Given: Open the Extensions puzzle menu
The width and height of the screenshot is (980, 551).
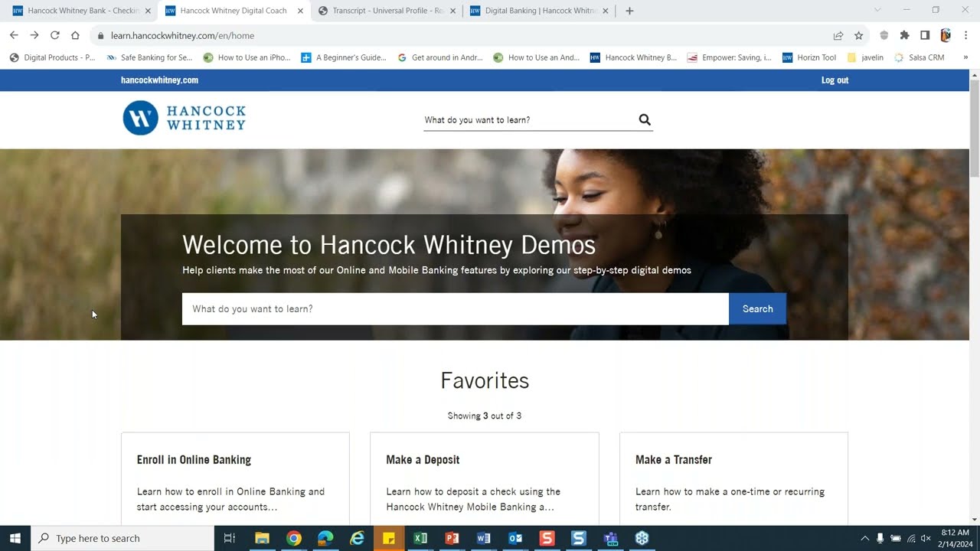Looking at the screenshot, I should point(905,35).
